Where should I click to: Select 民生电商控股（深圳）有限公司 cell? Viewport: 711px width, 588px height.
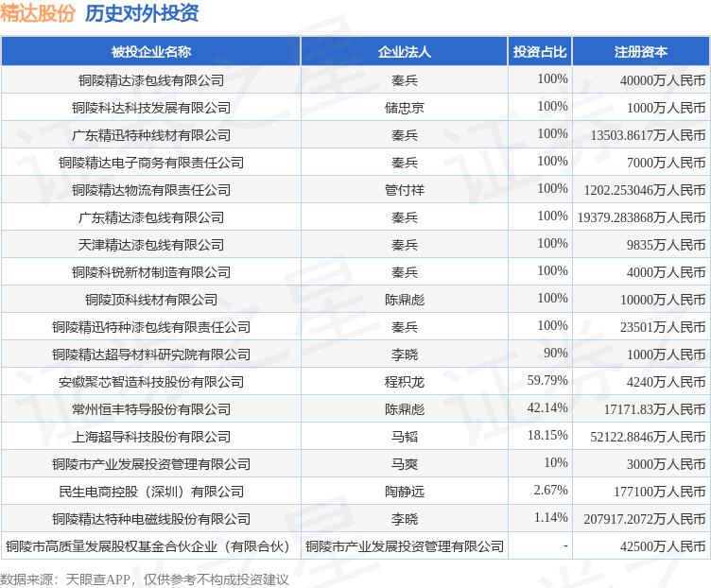pyautogui.click(x=151, y=492)
